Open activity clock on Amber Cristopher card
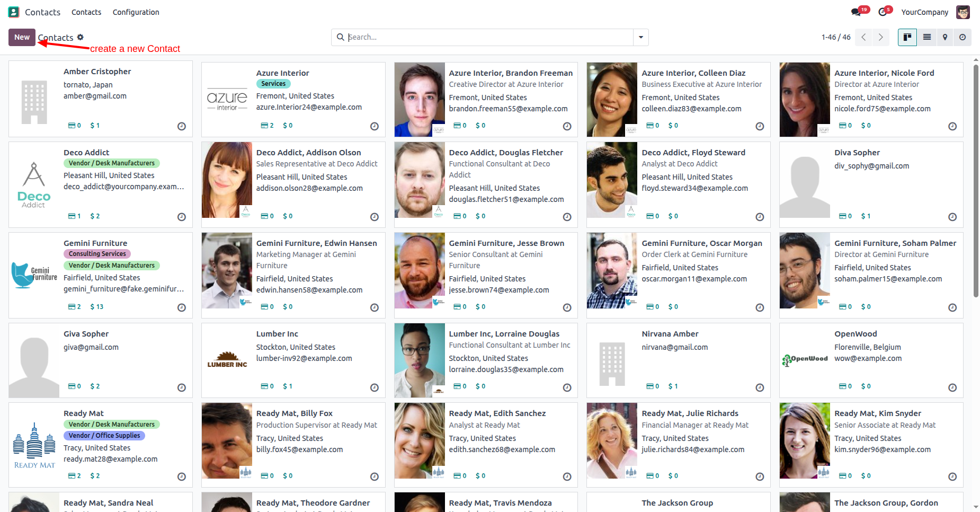The image size is (980, 512). [x=182, y=126]
